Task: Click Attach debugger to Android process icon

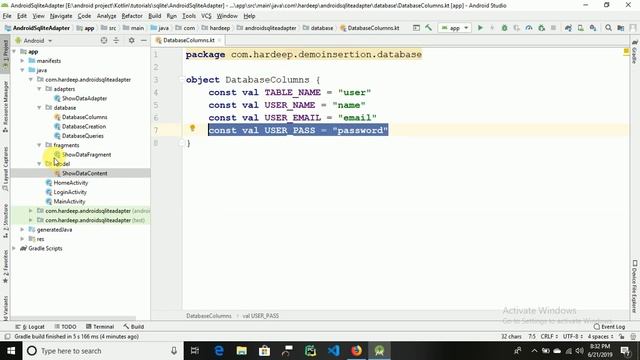Action: coord(542,28)
